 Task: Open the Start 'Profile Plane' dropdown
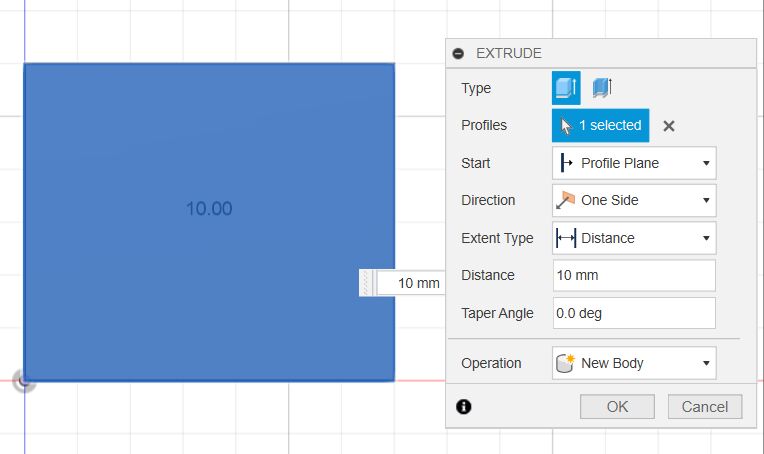(634, 163)
